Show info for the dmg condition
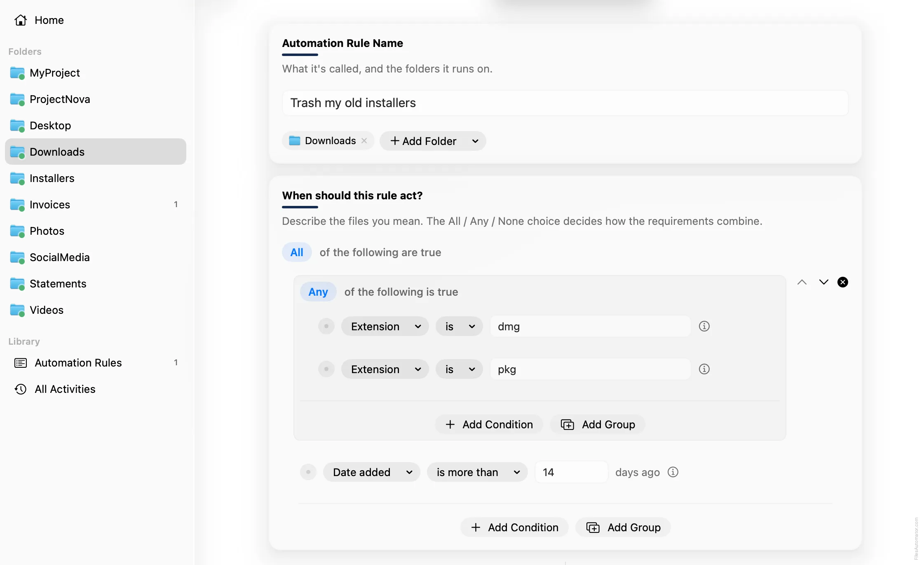Screen dimensions: 924x565 (x=704, y=326)
